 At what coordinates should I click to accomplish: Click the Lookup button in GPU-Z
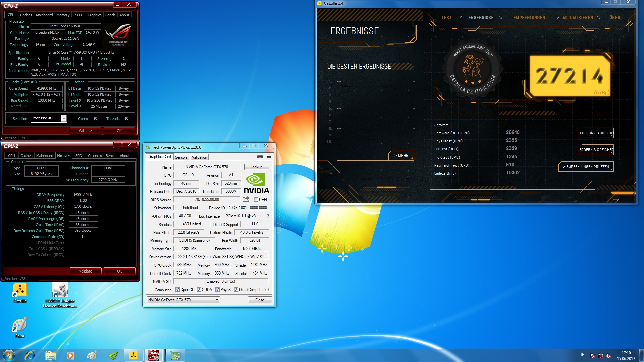pos(257,167)
